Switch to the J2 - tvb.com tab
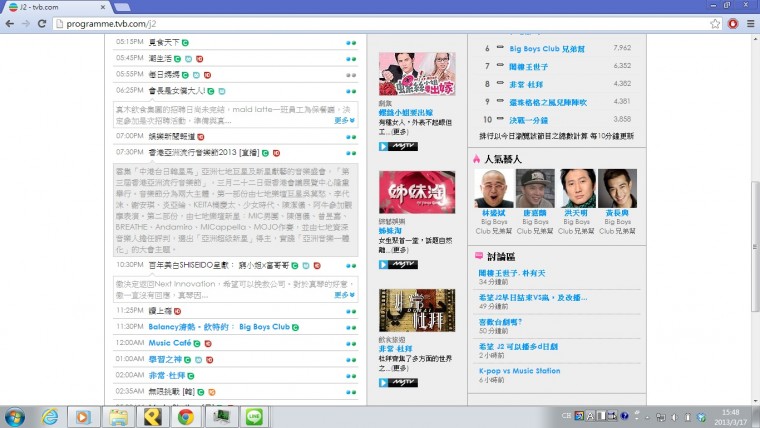The image size is (760, 428). [x=56, y=7]
